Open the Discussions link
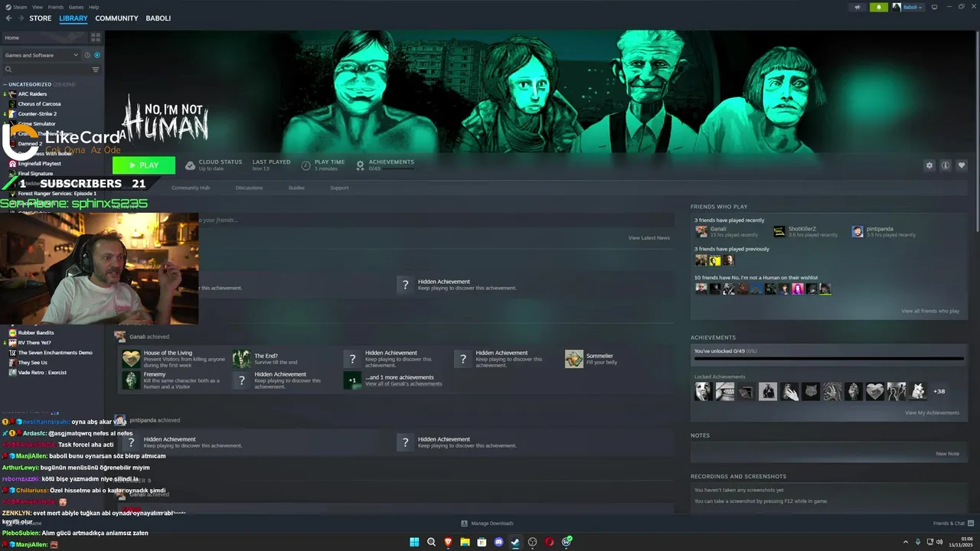The image size is (980, 551). [x=249, y=187]
